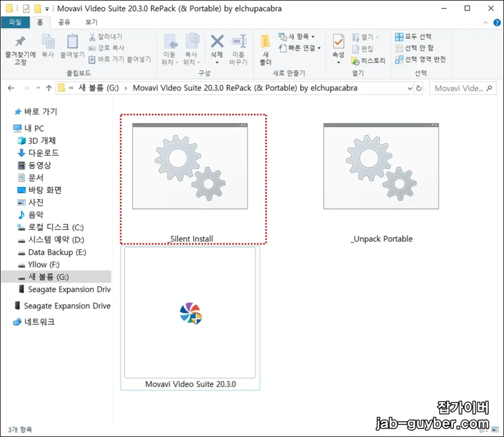Viewport: 504px width, 437px height.
Task: Create 새 폴더 new folder
Action: [266, 50]
